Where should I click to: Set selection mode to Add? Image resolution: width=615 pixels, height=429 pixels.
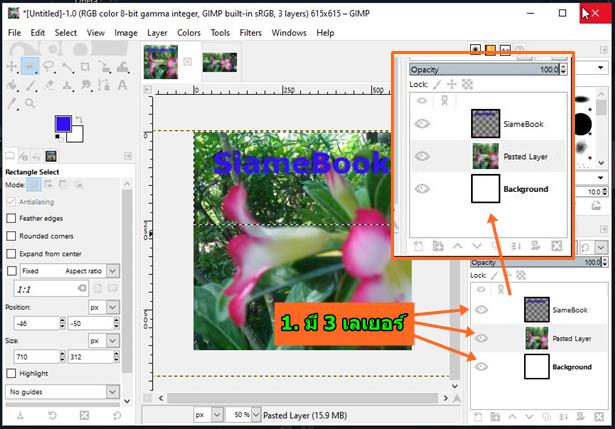pyautogui.click(x=49, y=184)
